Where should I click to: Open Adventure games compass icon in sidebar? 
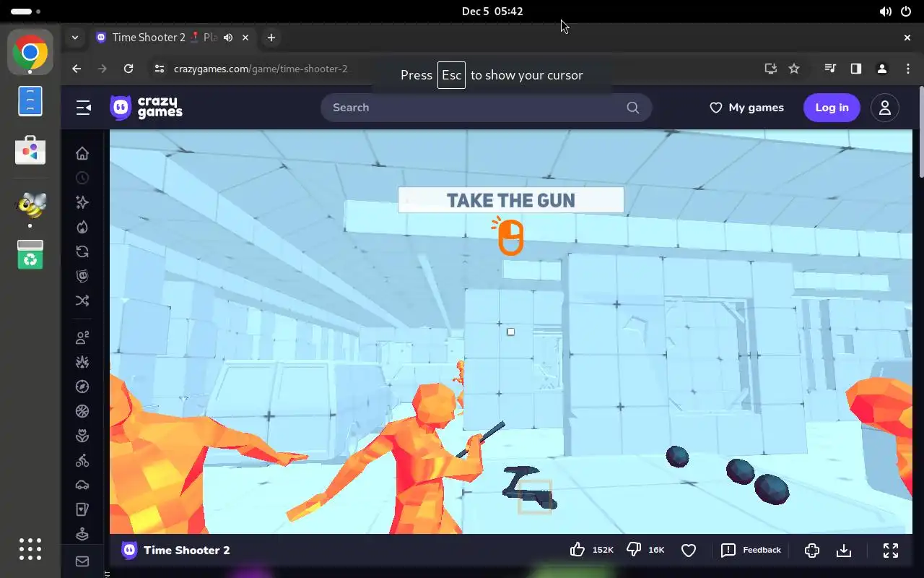click(82, 387)
